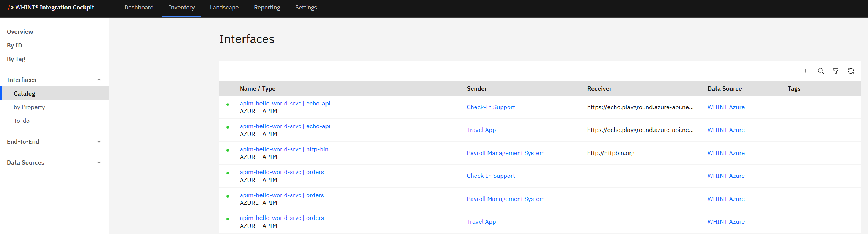
Task: Sort by the Name / Type column header
Action: coord(257,89)
